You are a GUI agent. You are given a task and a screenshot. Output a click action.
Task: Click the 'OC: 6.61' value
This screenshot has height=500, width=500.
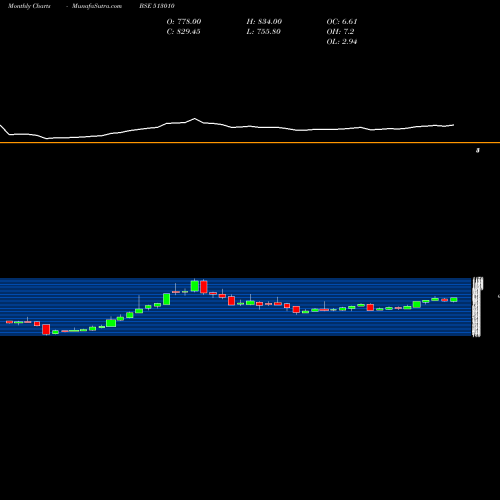click(x=342, y=21)
